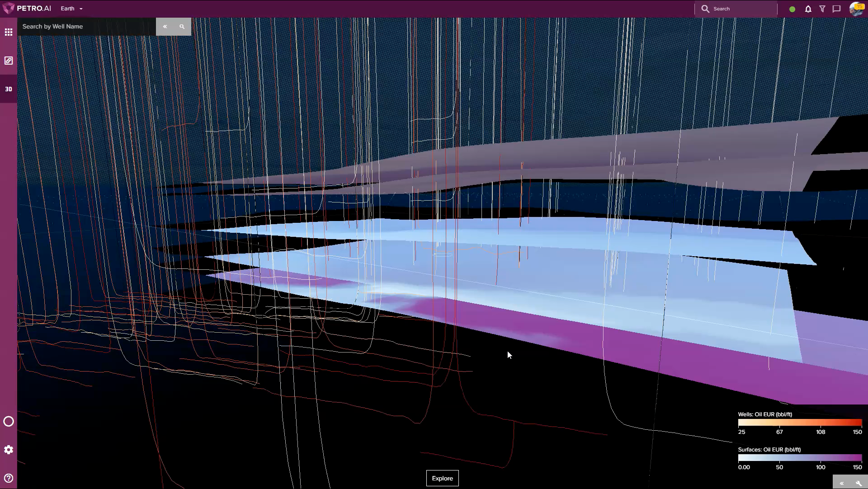Open the apps grid menu
Image resolution: width=868 pixels, height=489 pixels.
coord(9,32)
